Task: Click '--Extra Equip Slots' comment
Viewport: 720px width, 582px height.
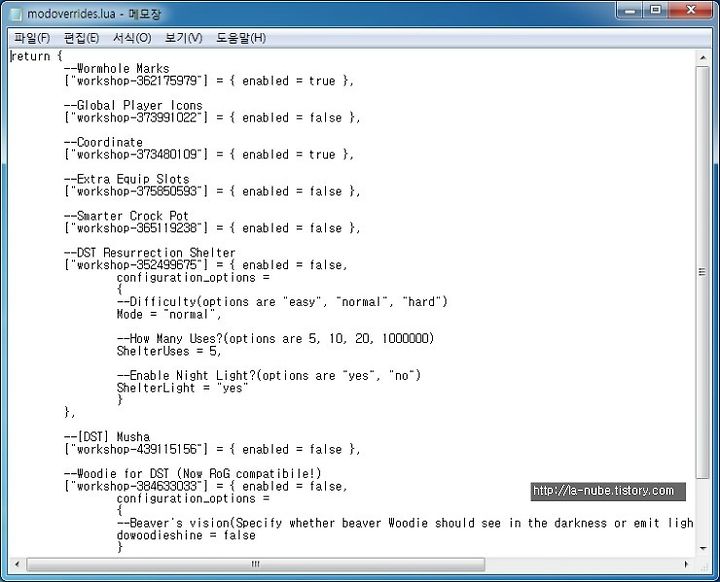Action: click(x=127, y=179)
